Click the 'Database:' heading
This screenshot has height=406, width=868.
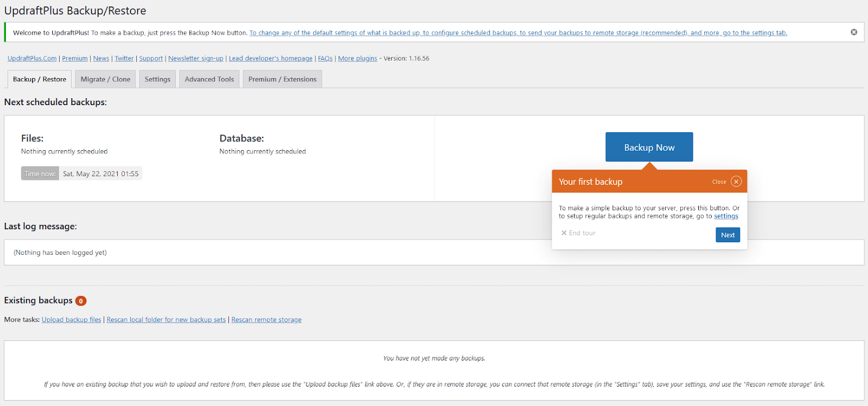(x=242, y=139)
